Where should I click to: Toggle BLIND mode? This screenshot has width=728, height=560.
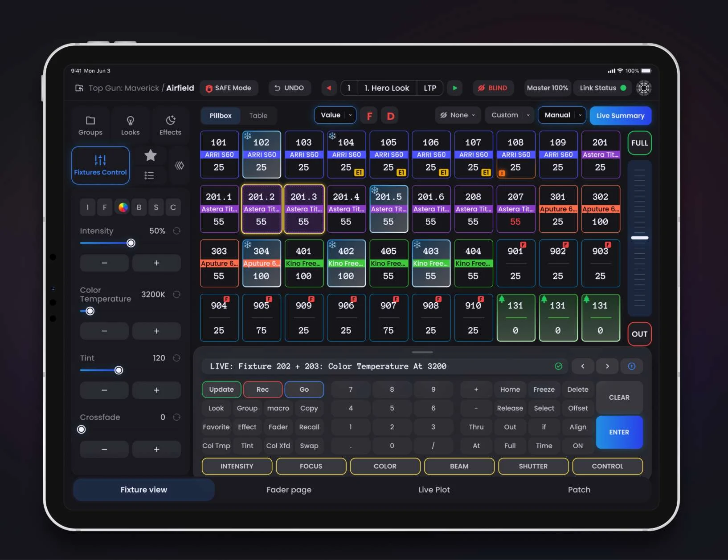click(493, 88)
